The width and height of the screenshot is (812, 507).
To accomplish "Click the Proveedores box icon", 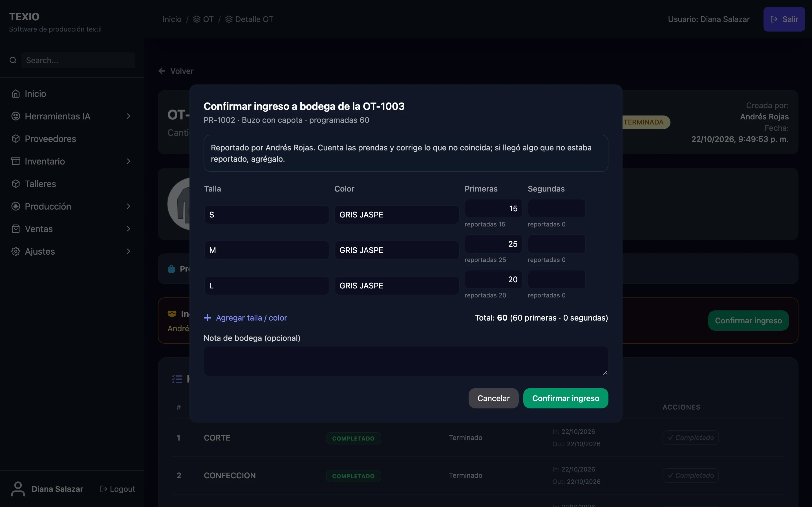I will (x=16, y=139).
